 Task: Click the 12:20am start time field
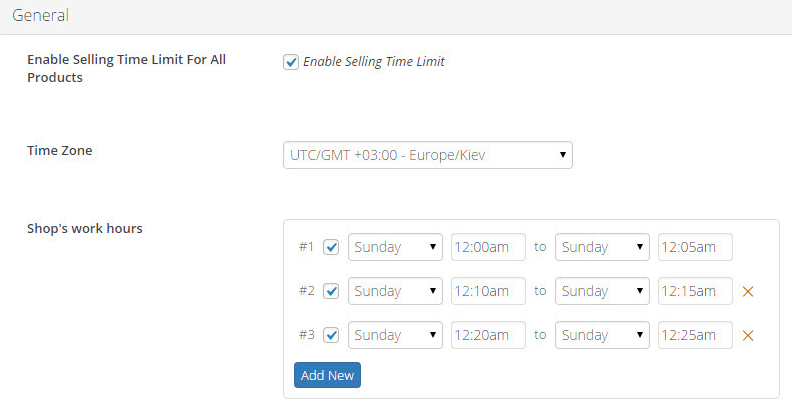488,335
